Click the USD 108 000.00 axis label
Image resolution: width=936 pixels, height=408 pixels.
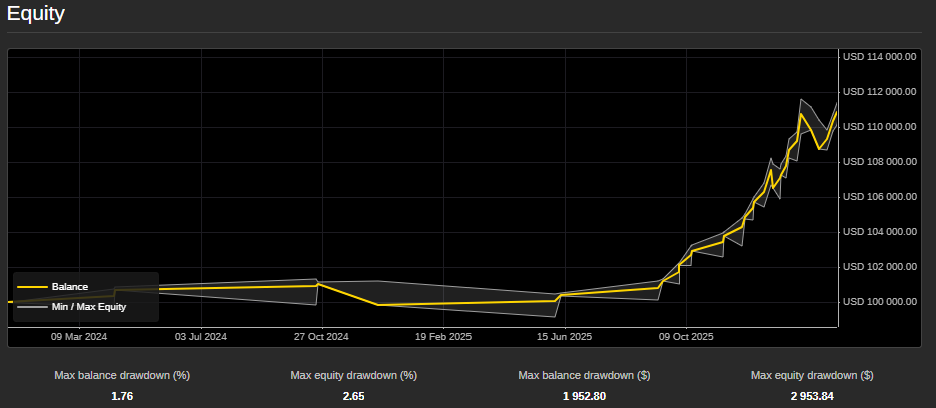click(x=880, y=162)
